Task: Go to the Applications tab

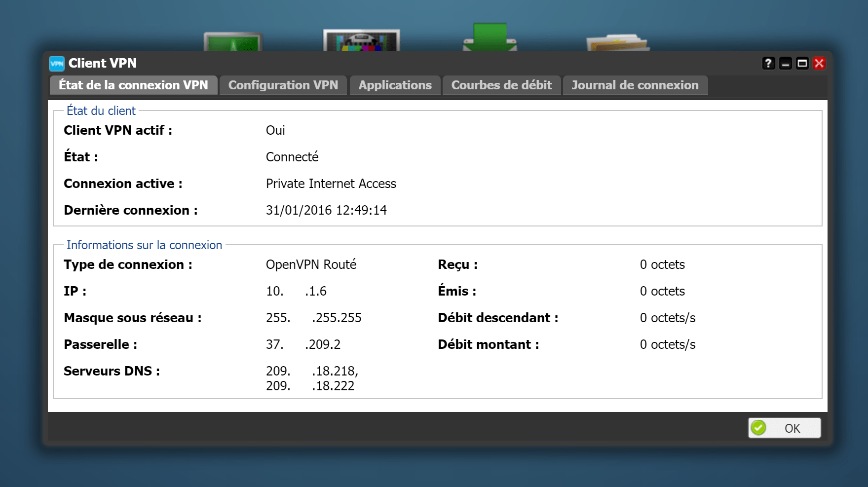Action: click(x=395, y=85)
